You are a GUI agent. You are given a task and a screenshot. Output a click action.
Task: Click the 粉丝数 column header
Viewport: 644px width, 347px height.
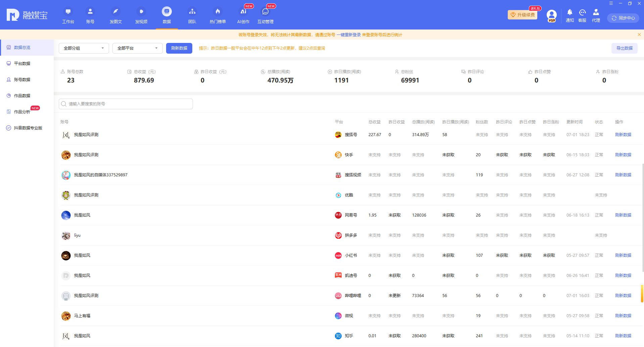coord(482,122)
